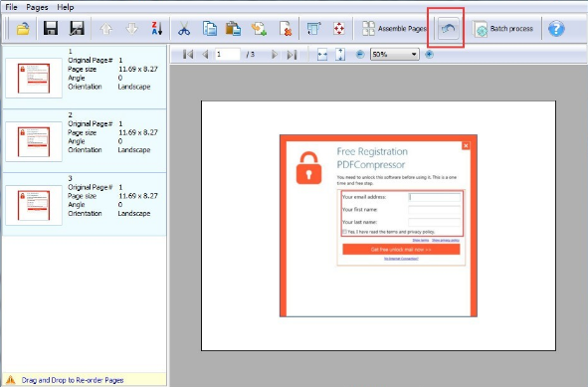Image resolution: width=588 pixels, height=387 pixels.
Task: Go to the previous page
Action: [205, 55]
